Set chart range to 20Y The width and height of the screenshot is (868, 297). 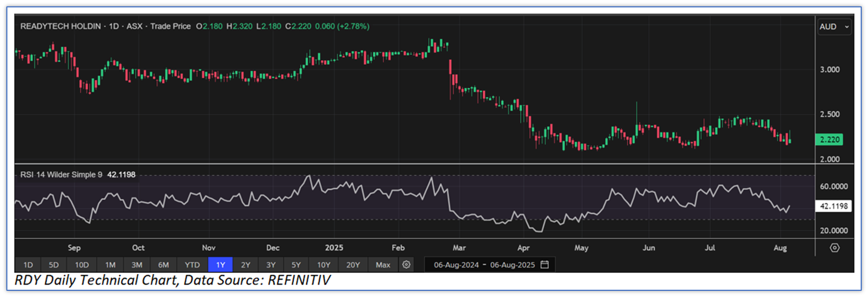[353, 264]
